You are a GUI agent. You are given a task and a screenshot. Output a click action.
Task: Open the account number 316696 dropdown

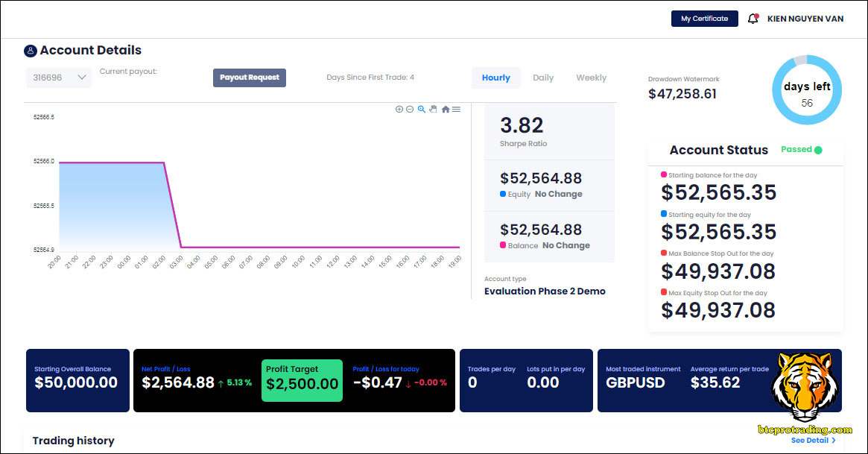pos(59,78)
